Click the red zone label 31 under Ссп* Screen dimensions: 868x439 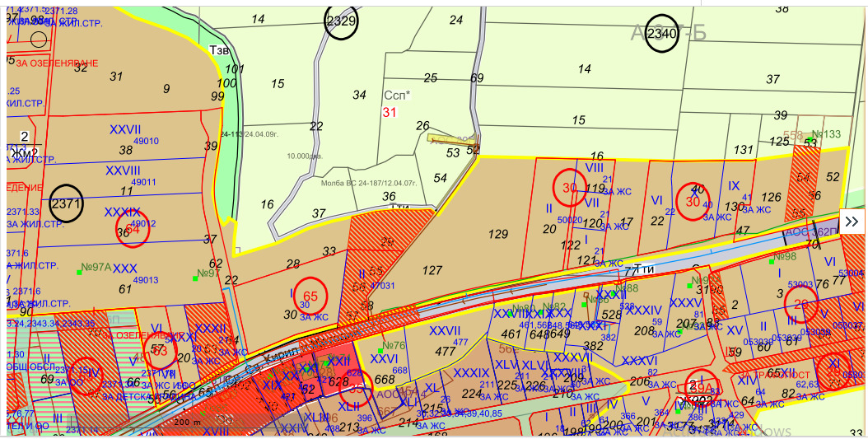tap(390, 111)
